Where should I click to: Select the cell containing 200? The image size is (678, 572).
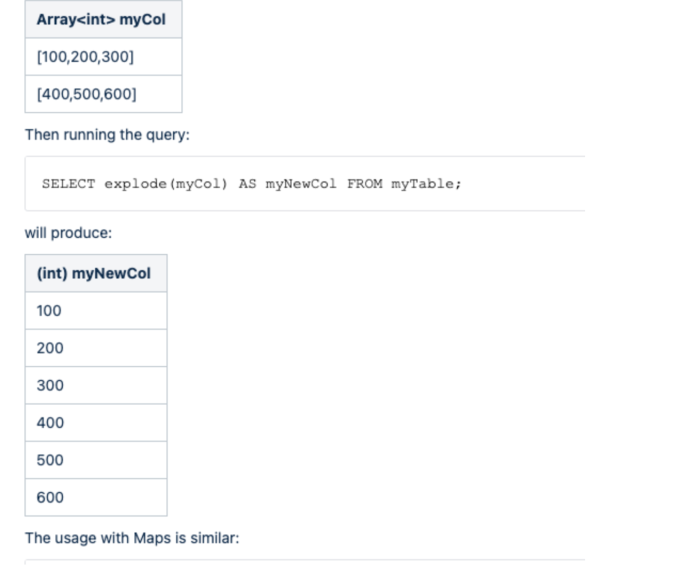96,348
